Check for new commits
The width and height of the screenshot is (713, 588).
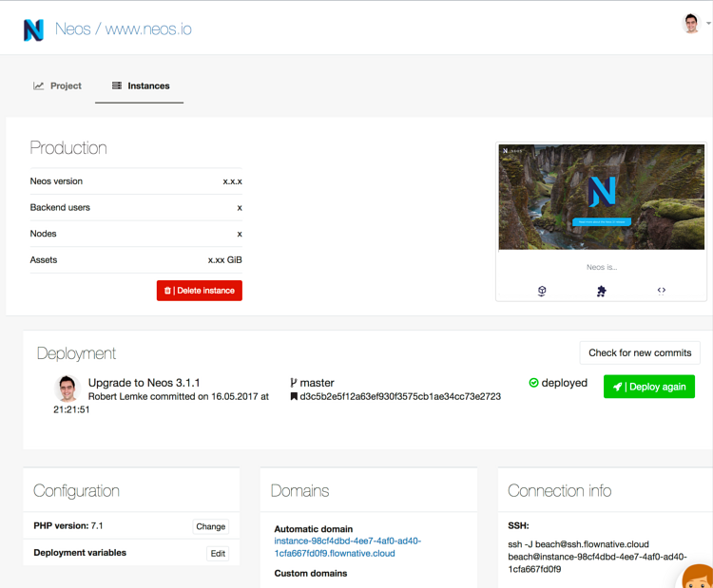point(640,352)
